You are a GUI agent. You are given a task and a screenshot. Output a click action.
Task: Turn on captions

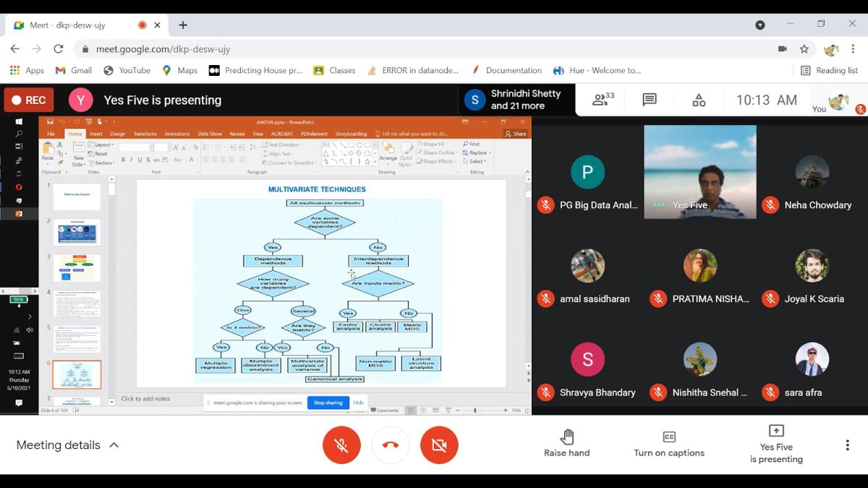(x=669, y=443)
